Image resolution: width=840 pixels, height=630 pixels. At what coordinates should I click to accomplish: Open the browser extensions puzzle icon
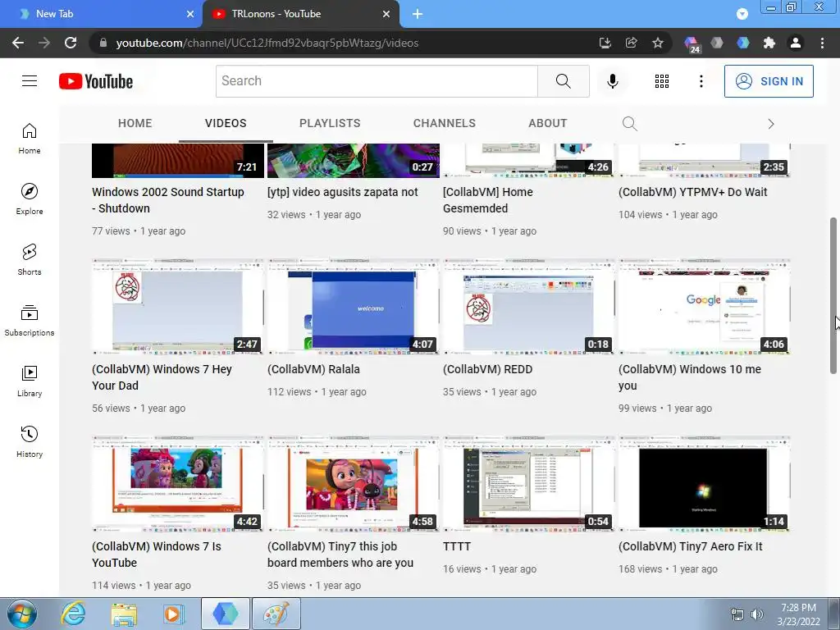click(x=769, y=43)
